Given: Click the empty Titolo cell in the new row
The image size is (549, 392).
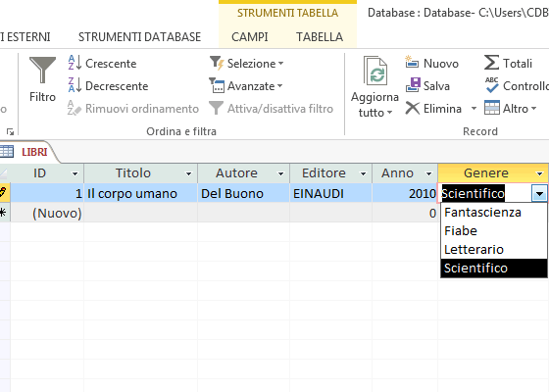Looking at the screenshot, I should [x=141, y=213].
